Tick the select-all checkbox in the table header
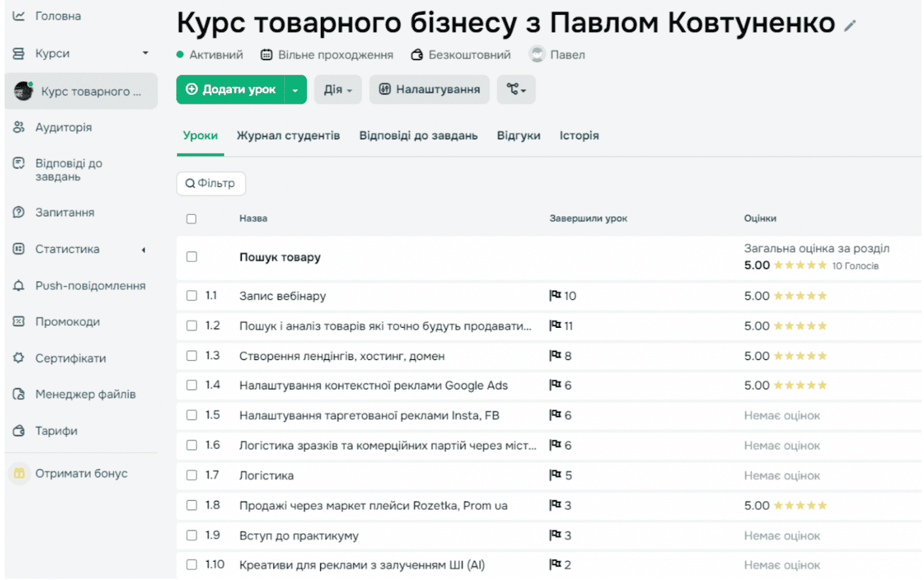The height and width of the screenshot is (580, 924). coord(191,218)
